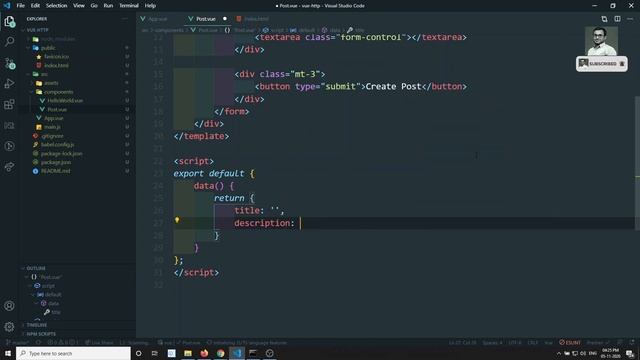Click the Windows search box
Viewport: 640px width, 360px height.
pos(73,353)
